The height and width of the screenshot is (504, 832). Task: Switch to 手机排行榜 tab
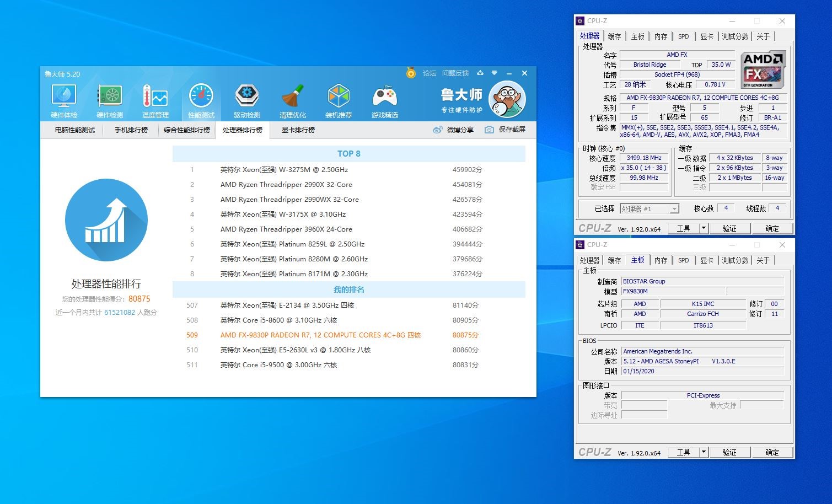[131, 130]
